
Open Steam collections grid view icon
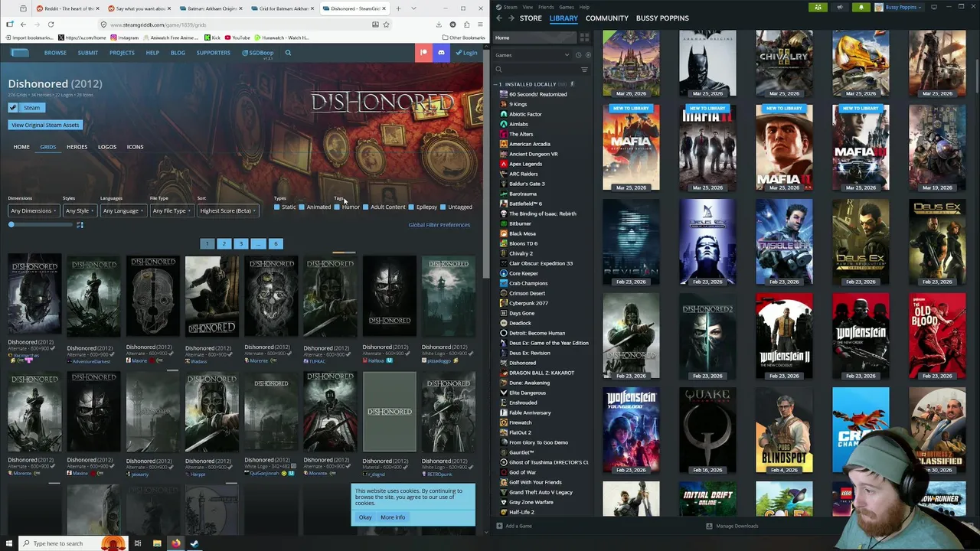tap(584, 37)
